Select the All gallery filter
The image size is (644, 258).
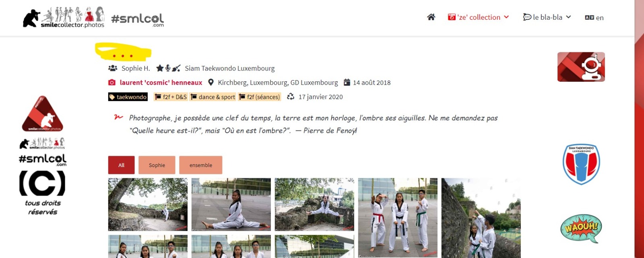click(x=121, y=165)
